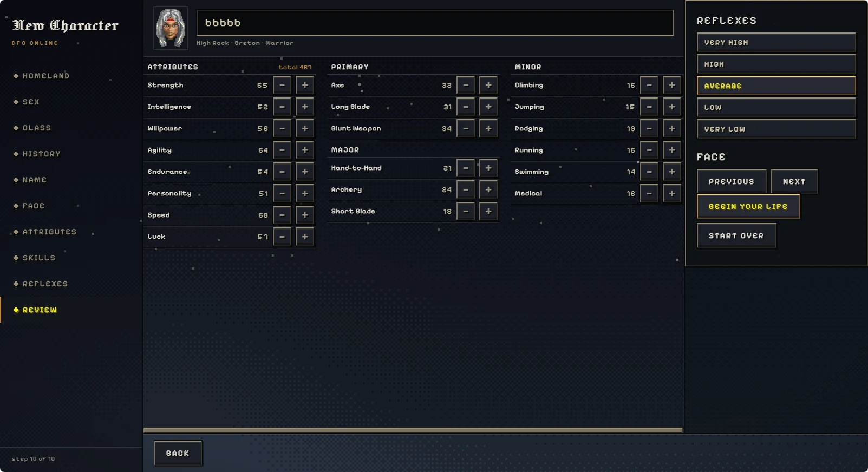Image resolution: width=868 pixels, height=472 pixels.
Task: Increase Willpower with its plus button
Action: point(305,128)
